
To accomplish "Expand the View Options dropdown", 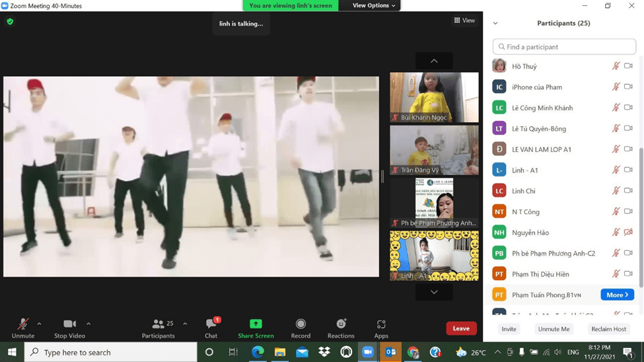I will click(373, 5).
